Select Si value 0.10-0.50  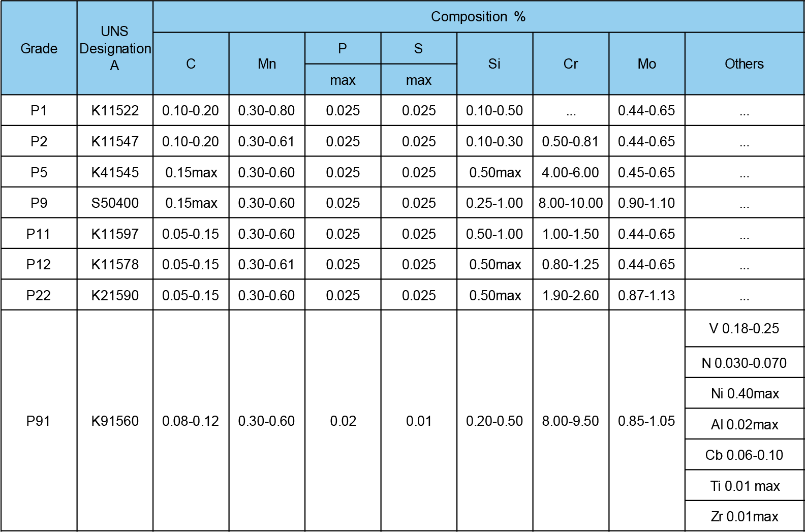pyautogui.click(x=494, y=110)
